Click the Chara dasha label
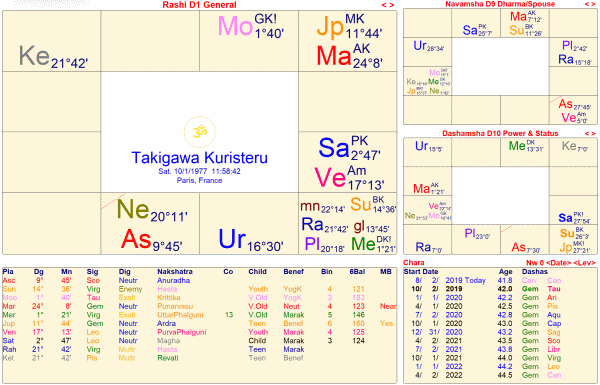The image size is (600, 385). (414, 263)
